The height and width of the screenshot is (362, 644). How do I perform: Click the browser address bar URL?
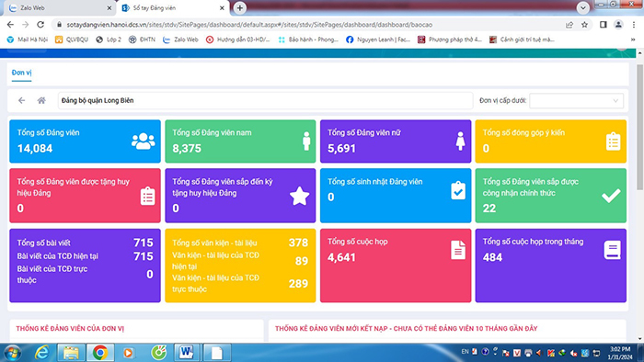tap(249, 25)
